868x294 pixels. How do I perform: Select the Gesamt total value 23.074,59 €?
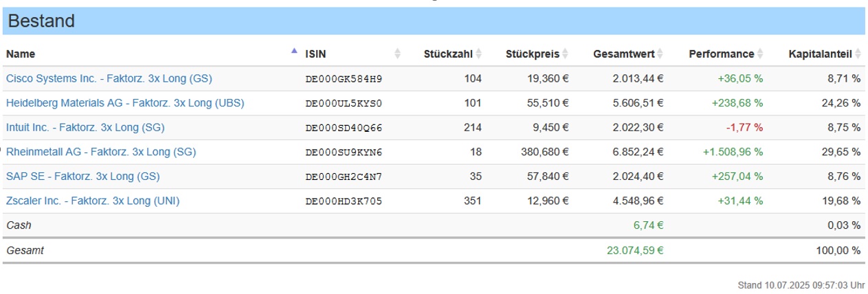pos(635,251)
